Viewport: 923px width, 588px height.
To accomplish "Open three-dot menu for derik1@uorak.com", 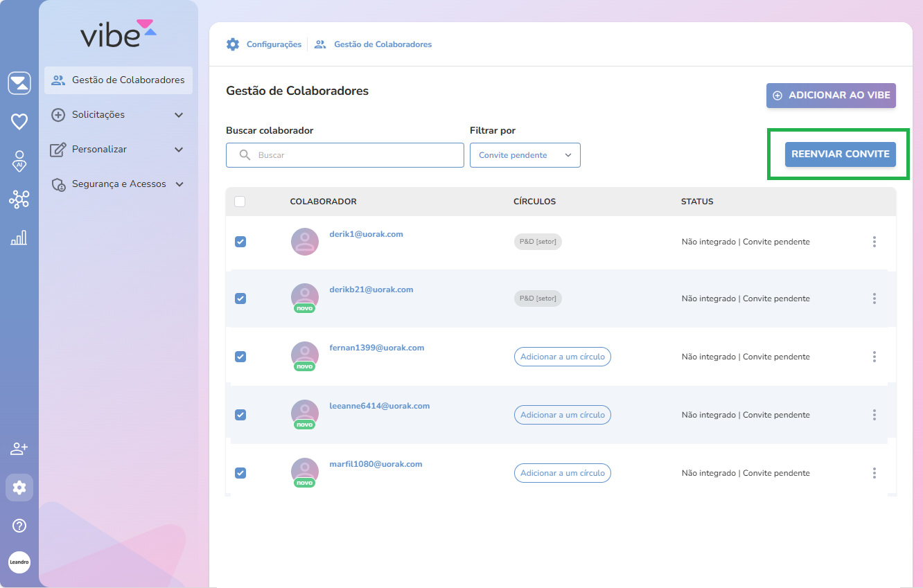I will click(x=874, y=242).
